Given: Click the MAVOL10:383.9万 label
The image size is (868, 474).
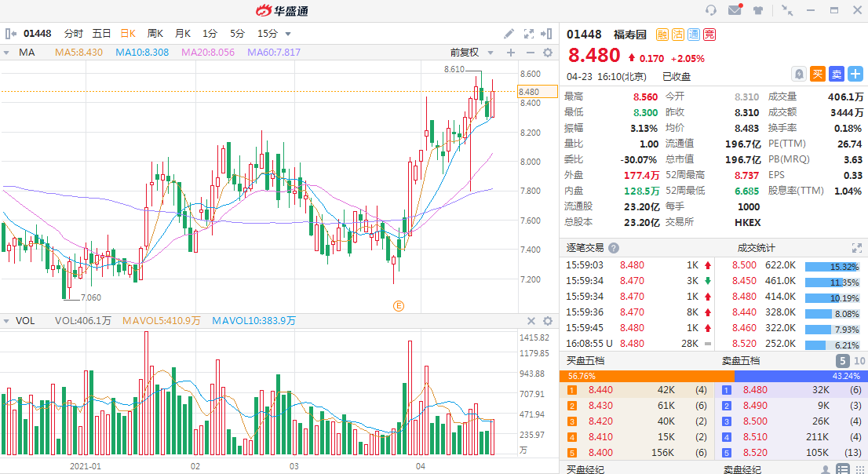Looking at the screenshot, I should [253, 321].
